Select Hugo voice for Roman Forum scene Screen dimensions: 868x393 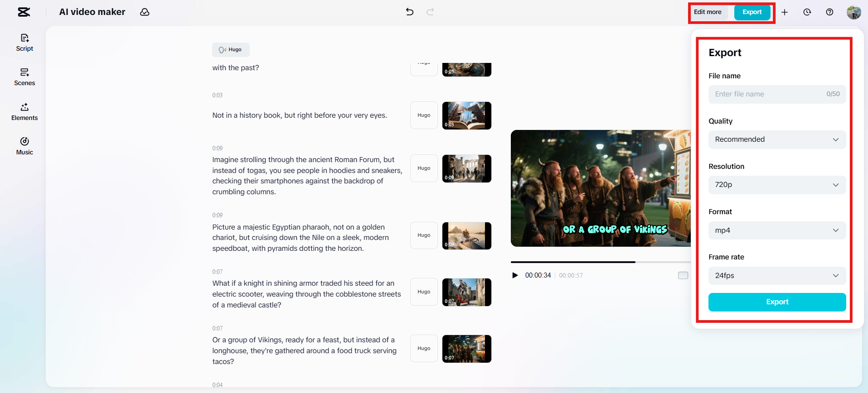pyautogui.click(x=424, y=168)
